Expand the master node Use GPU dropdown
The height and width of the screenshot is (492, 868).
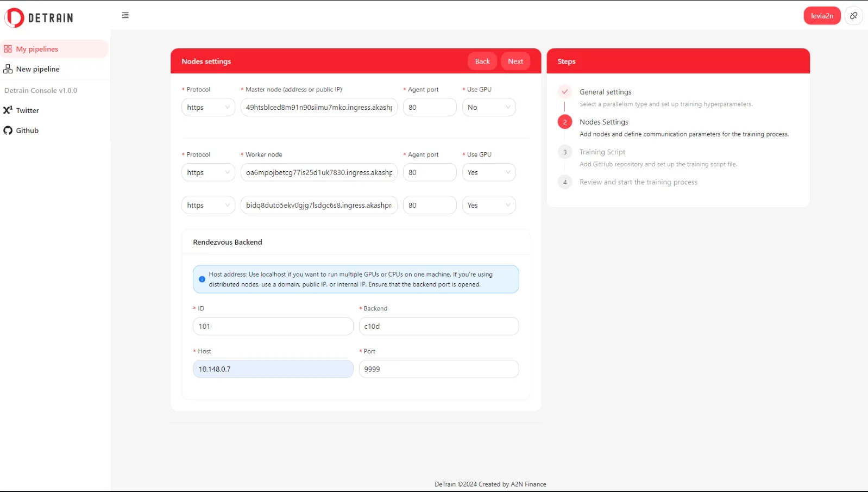(x=488, y=108)
